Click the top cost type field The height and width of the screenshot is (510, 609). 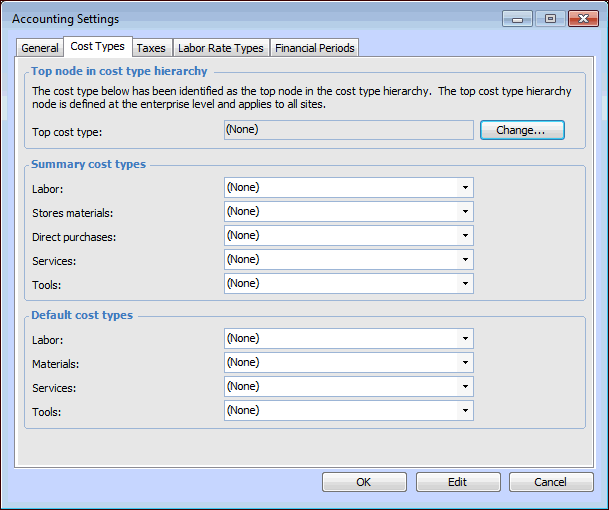348,130
